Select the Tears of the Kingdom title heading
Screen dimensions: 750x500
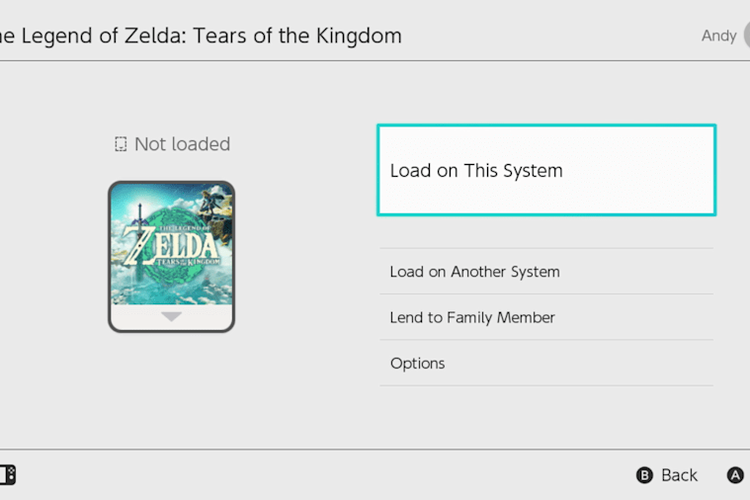click(x=200, y=36)
